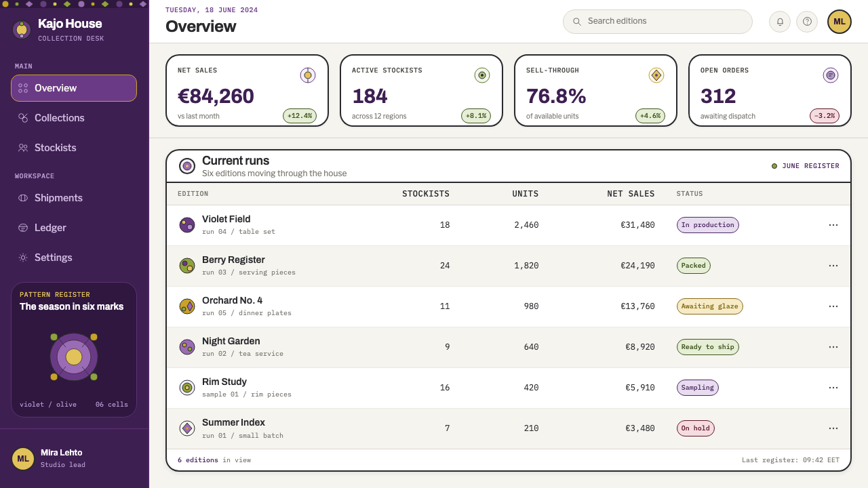Click the Net Sales column header
Screen dimensions: 868x488
pos(631,194)
